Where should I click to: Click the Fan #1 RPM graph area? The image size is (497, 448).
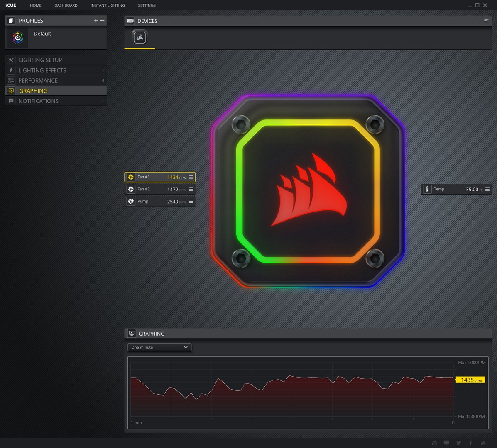[291, 390]
